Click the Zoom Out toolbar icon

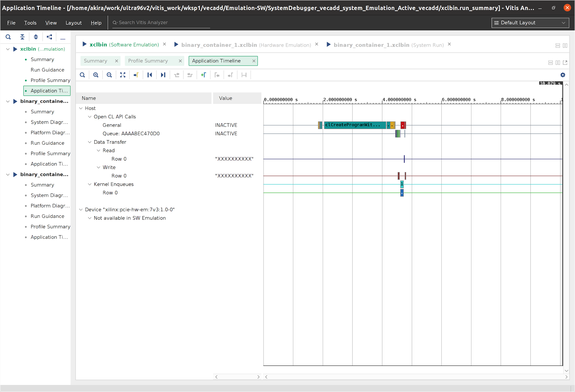click(x=109, y=75)
